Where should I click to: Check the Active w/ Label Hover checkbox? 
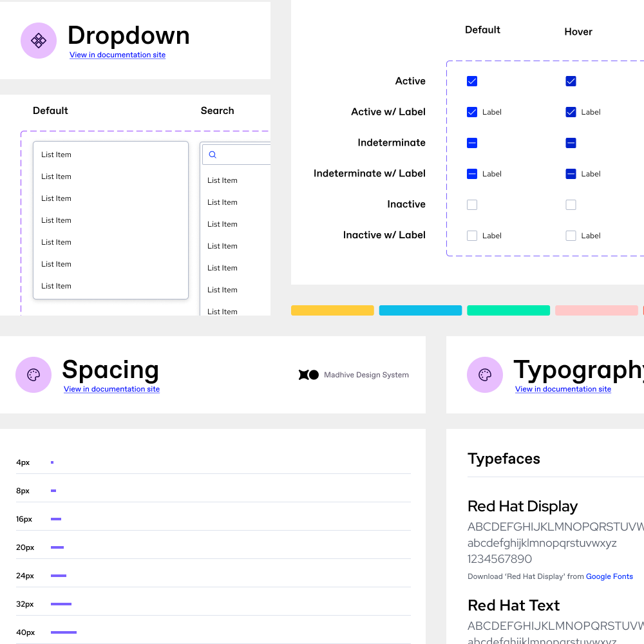click(x=571, y=112)
